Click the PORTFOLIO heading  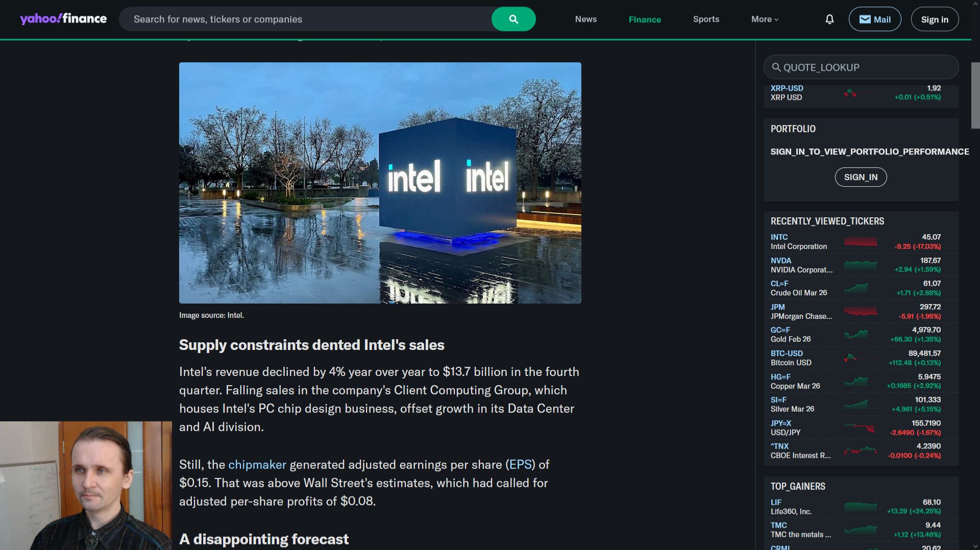point(793,129)
